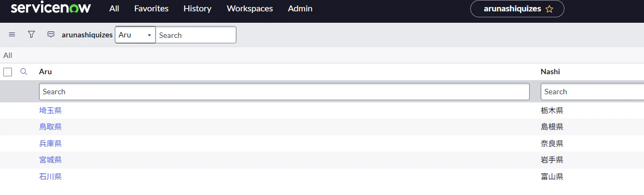Open the list context hamburger menu

pos(12,35)
